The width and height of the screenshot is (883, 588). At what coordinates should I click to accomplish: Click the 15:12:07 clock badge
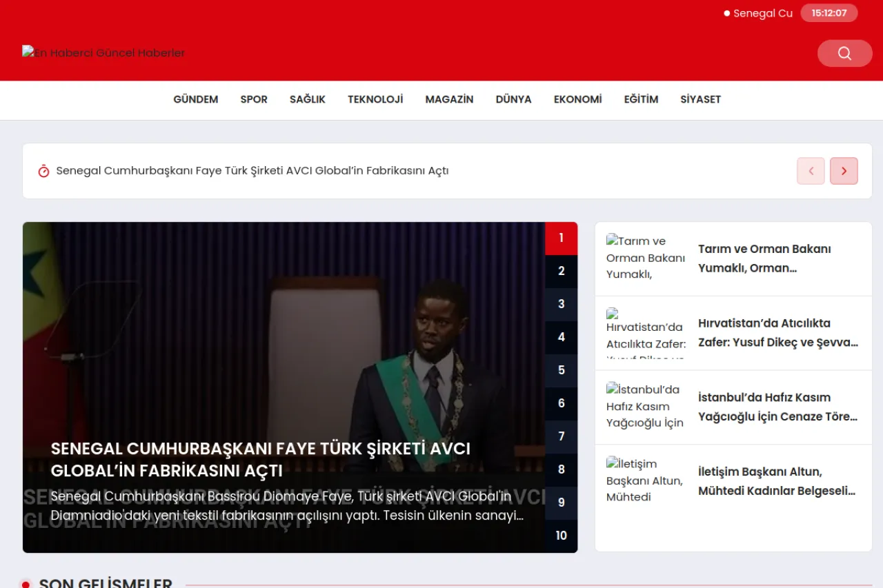coord(829,13)
